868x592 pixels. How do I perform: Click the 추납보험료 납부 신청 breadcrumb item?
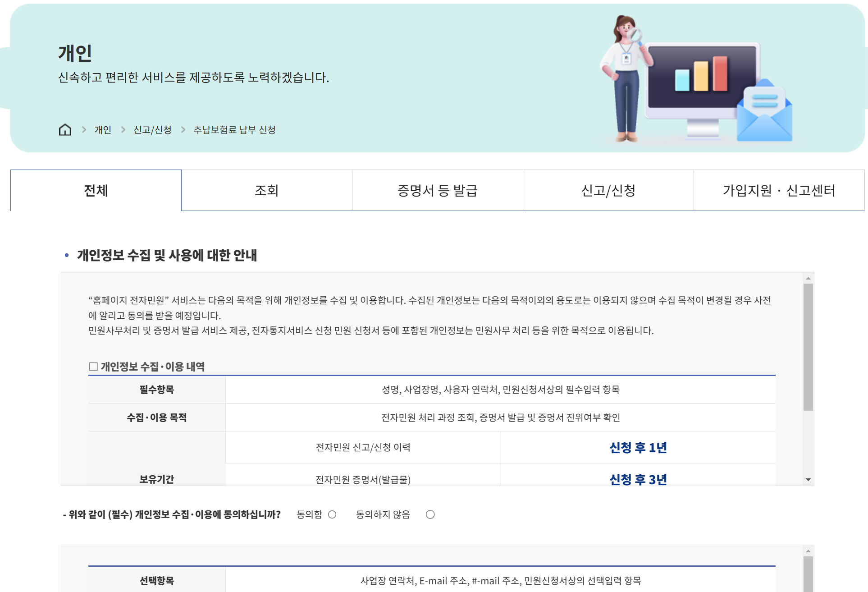coord(234,129)
